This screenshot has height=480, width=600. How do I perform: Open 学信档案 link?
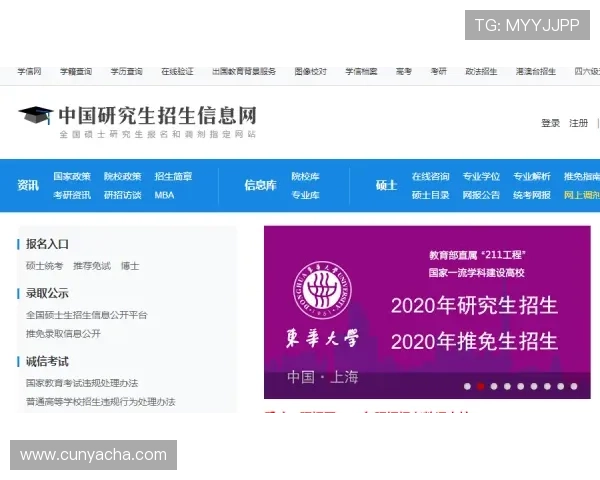point(361,72)
